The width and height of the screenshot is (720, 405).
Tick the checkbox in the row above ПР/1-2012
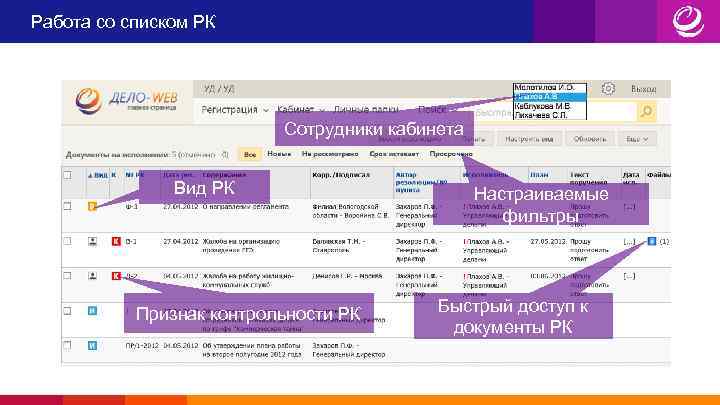click(x=68, y=311)
